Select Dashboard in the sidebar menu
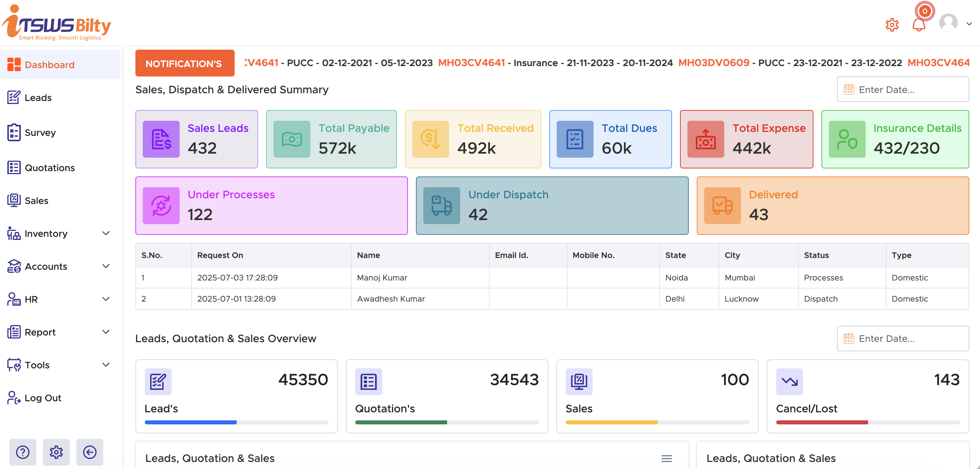Screen dimensions: 980x469 pos(49,64)
